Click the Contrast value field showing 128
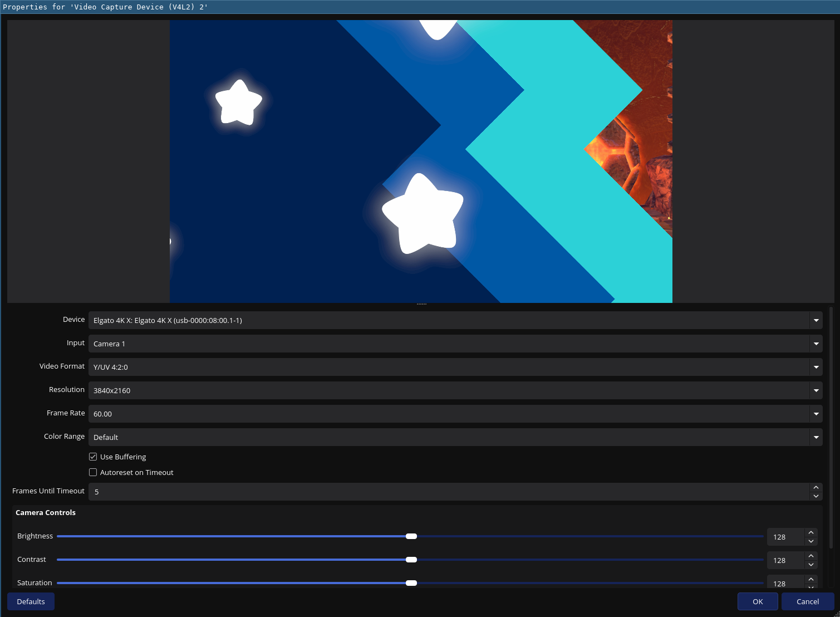Screen dimensions: 840x617 click(785, 560)
